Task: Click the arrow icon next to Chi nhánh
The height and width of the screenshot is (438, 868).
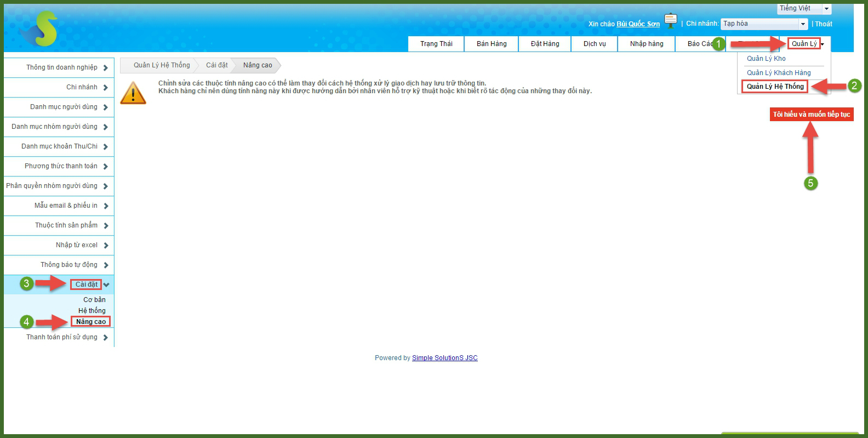Action: click(x=105, y=88)
